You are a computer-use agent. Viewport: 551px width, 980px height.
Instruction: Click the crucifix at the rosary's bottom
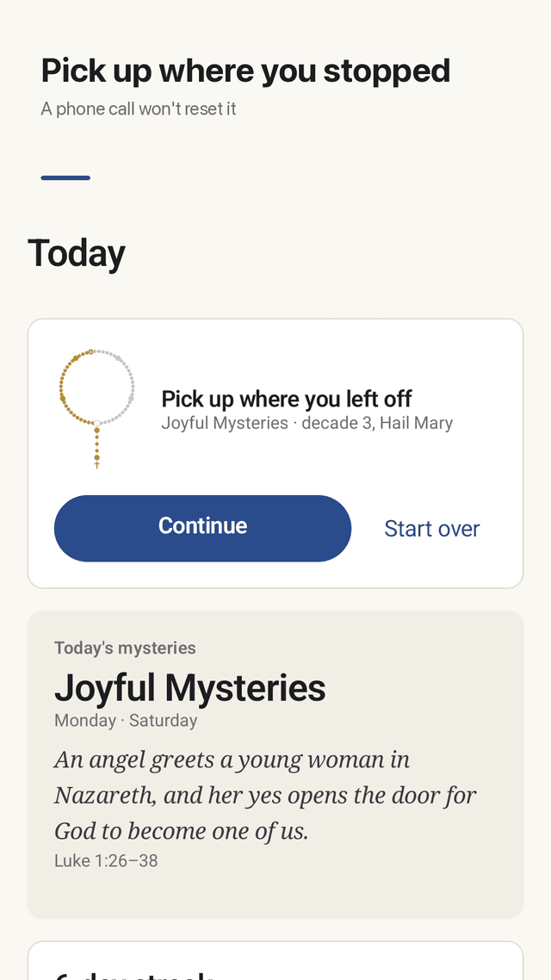click(96, 465)
